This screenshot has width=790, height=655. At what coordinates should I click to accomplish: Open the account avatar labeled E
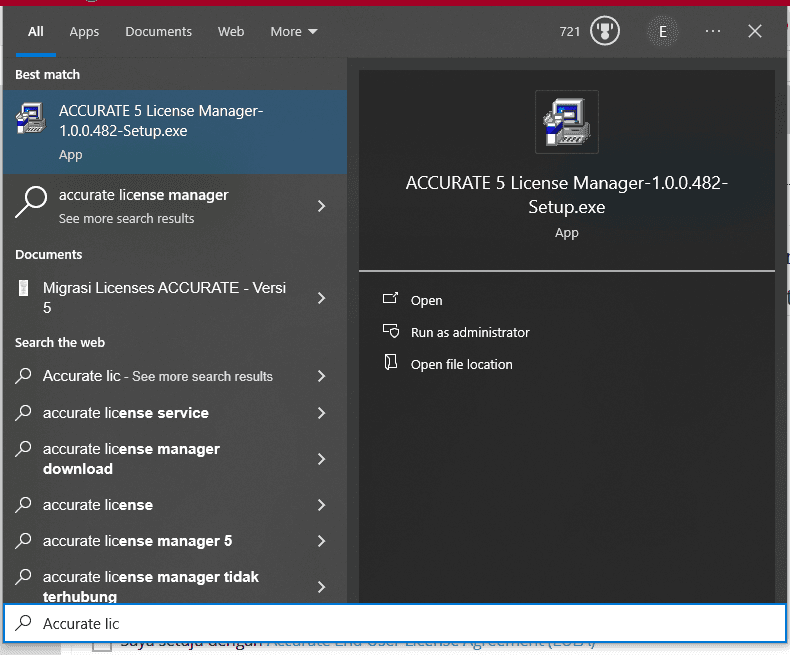663,32
